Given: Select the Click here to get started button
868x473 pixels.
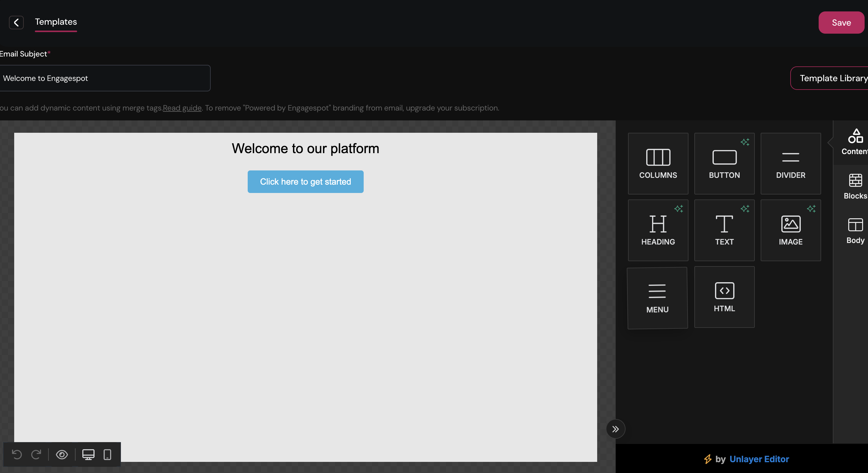Looking at the screenshot, I should tap(305, 182).
